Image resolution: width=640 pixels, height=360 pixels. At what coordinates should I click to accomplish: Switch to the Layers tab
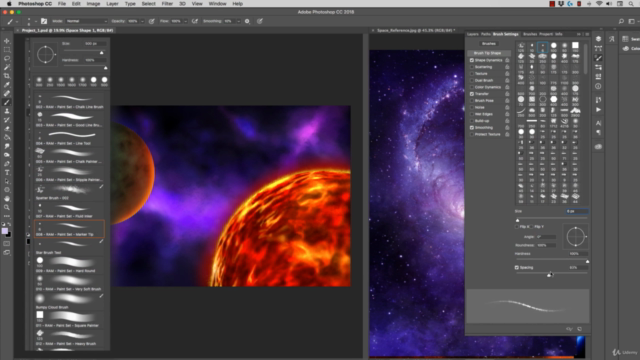pyautogui.click(x=473, y=34)
